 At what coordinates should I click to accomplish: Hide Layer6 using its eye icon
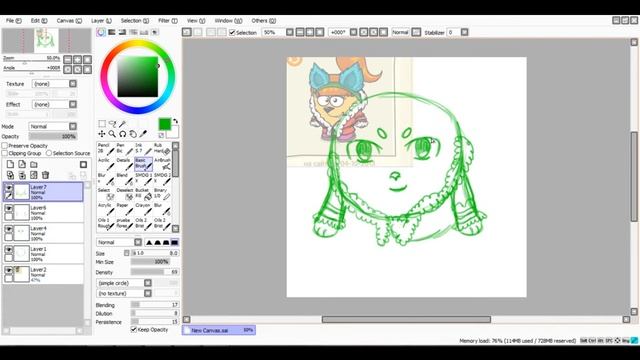(8, 209)
